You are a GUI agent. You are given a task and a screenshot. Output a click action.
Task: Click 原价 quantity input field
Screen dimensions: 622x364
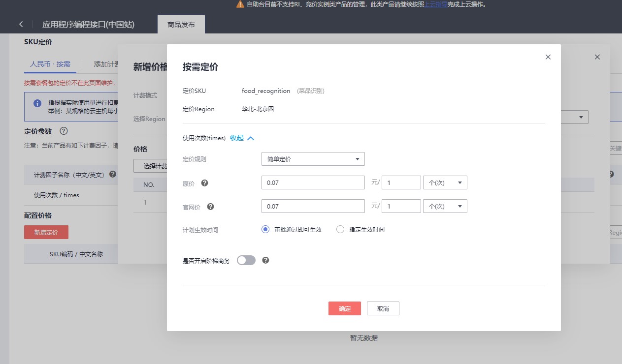401,182
